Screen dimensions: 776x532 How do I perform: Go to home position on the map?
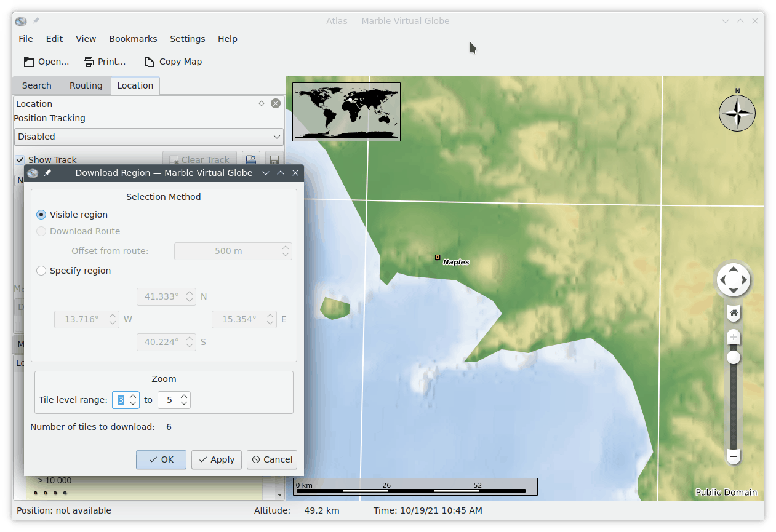click(734, 313)
